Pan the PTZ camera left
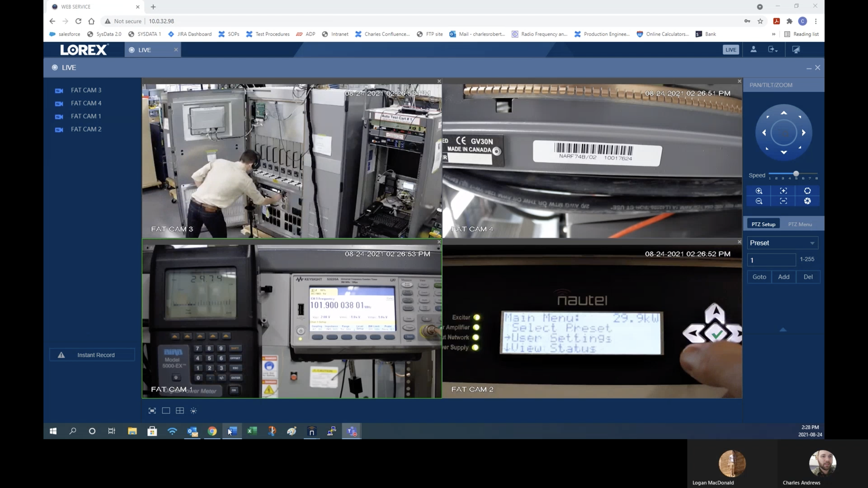Viewport: 868px width, 488px height. [x=764, y=133]
